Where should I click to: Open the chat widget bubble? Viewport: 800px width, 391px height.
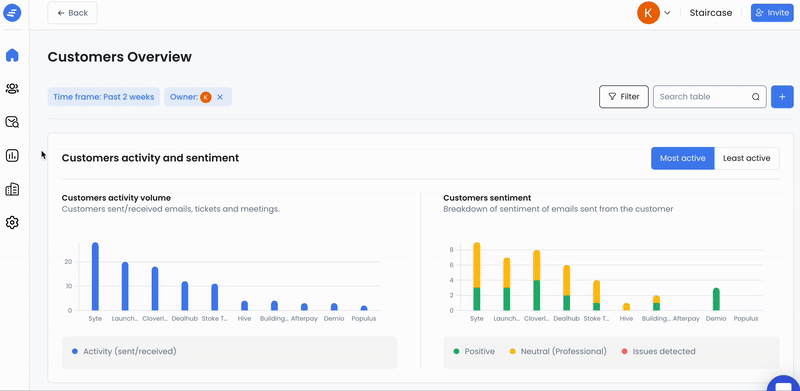(784, 384)
